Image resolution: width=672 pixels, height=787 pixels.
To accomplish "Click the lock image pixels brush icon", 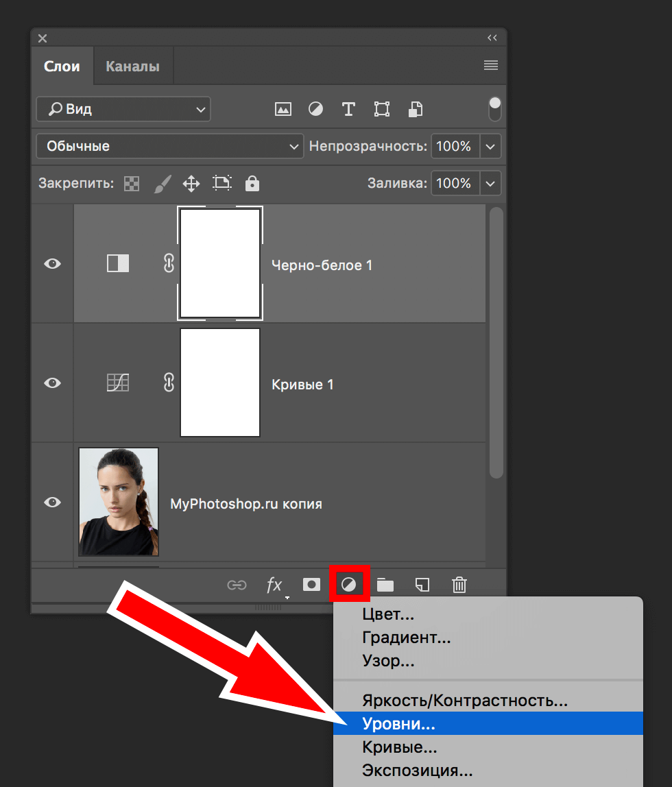I will click(161, 183).
